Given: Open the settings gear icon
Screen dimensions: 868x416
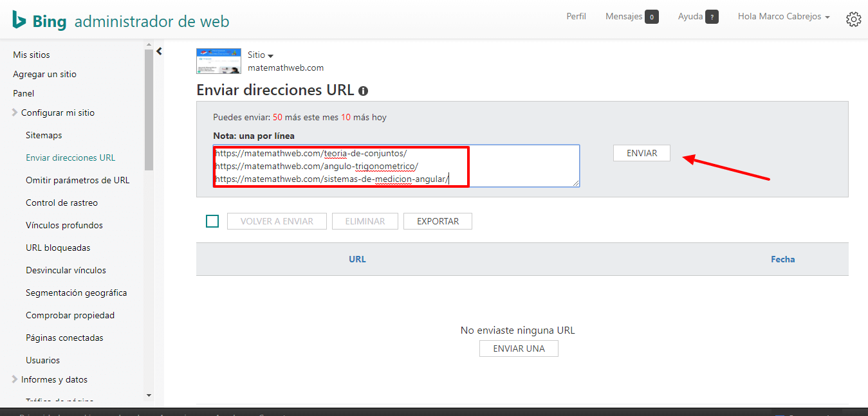Looking at the screenshot, I should tap(853, 19).
